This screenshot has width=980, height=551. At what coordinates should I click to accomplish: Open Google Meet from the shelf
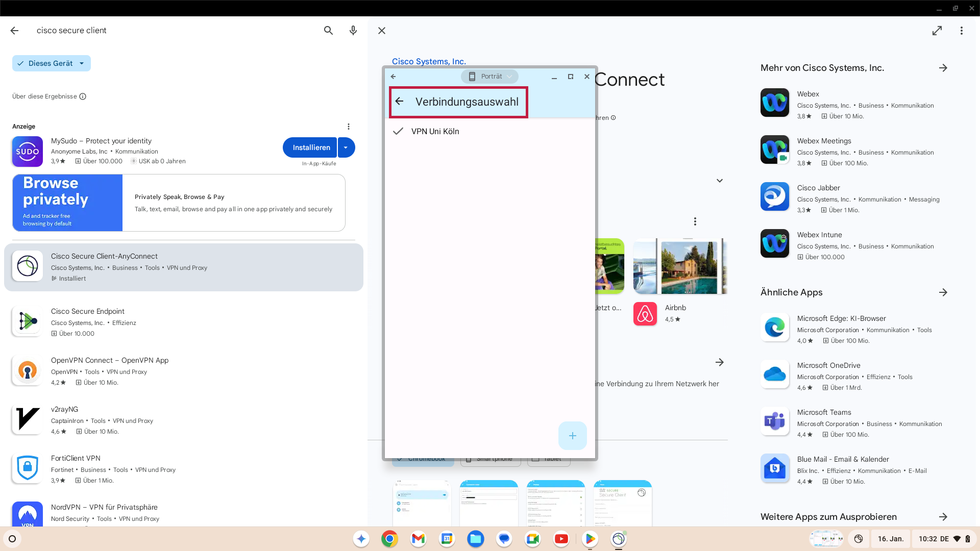(x=532, y=539)
